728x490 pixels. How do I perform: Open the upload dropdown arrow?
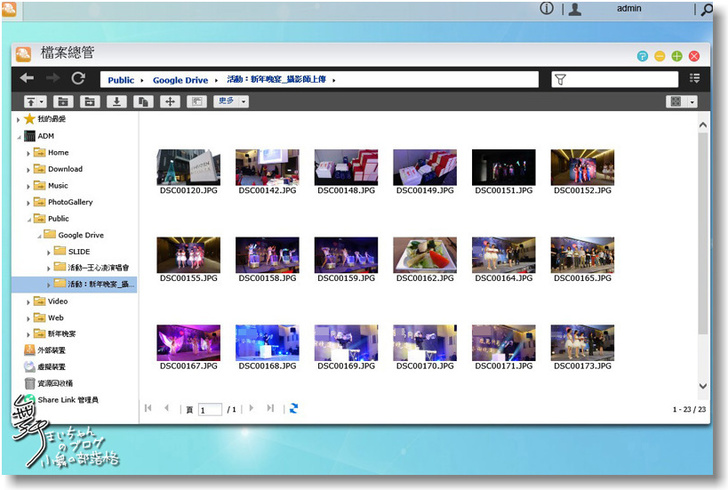(x=42, y=101)
